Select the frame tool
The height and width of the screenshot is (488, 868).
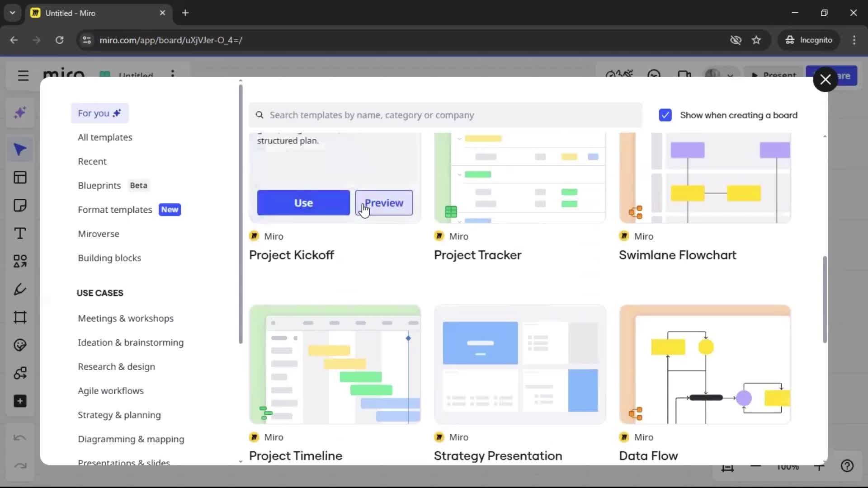pos(20,317)
